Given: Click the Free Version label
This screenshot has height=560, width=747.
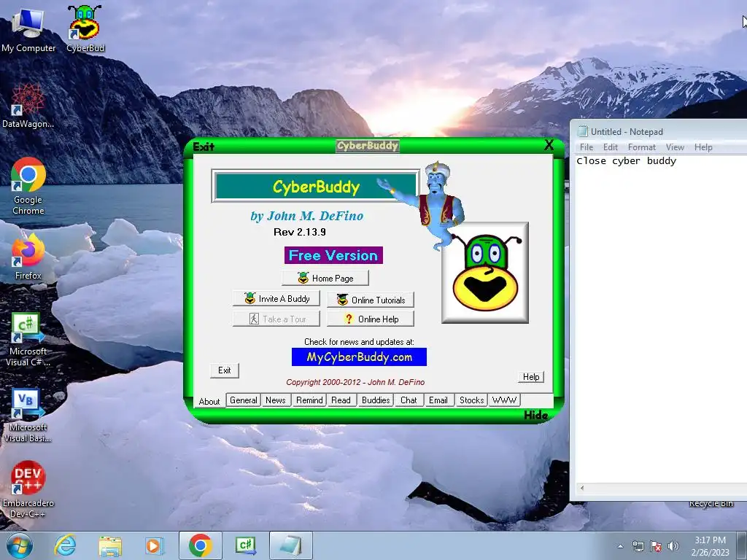Looking at the screenshot, I should click(333, 255).
